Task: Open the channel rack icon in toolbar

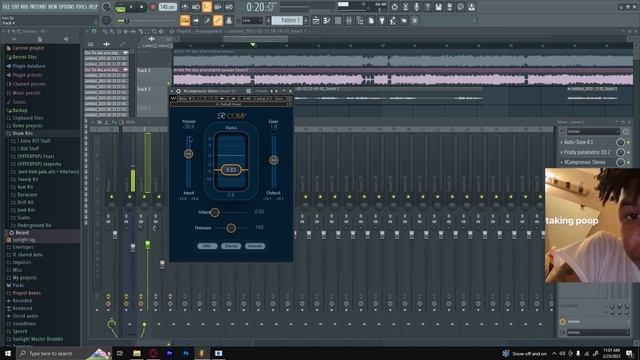Action: pyautogui.click(x=338, y=20)
